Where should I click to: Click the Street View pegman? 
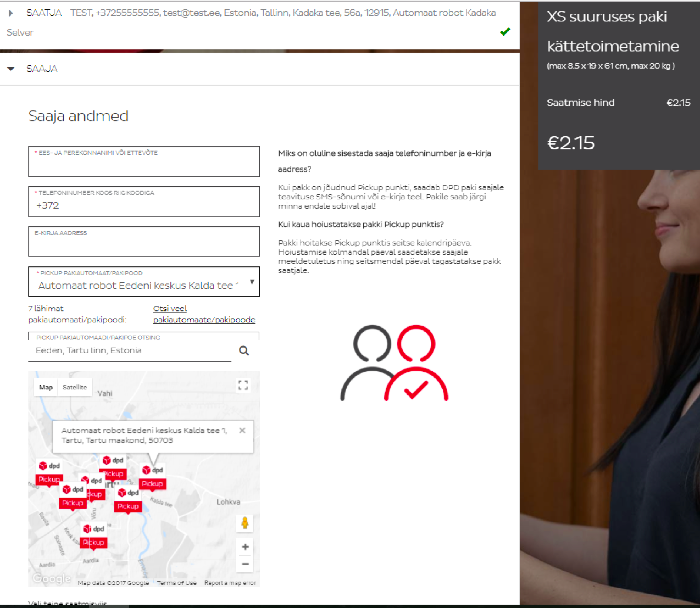click(245, 523)
